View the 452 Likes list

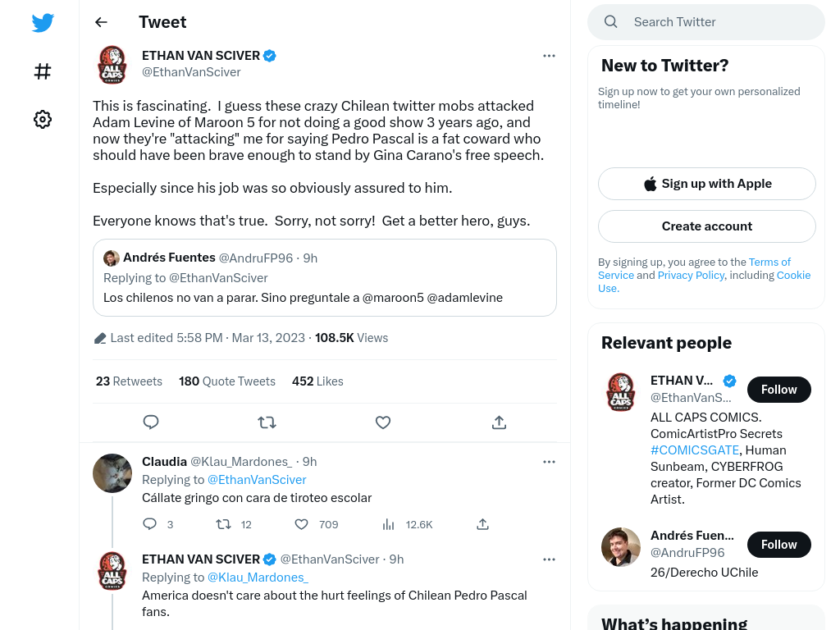pyautogui.click(x=317, y=381)
